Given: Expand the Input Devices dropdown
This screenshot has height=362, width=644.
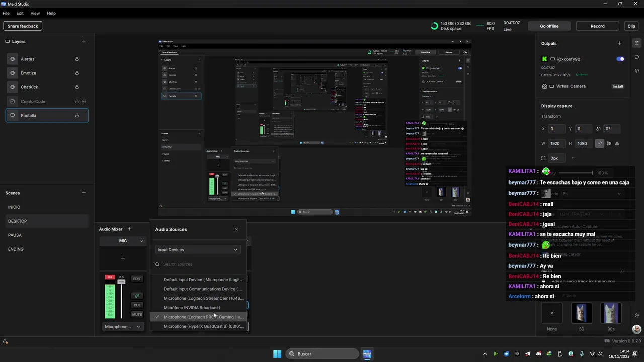Looking at the screenshot, I should coord(198,250).
